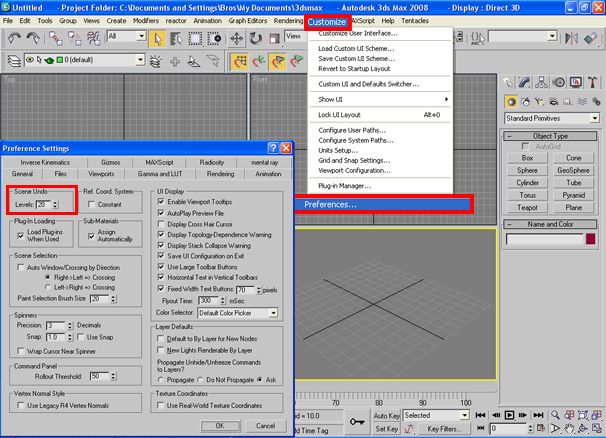The height and width of the screenshot is (438, 606).
Task: Select Left->Right => Crossing radio
Action: click(48, 287)
